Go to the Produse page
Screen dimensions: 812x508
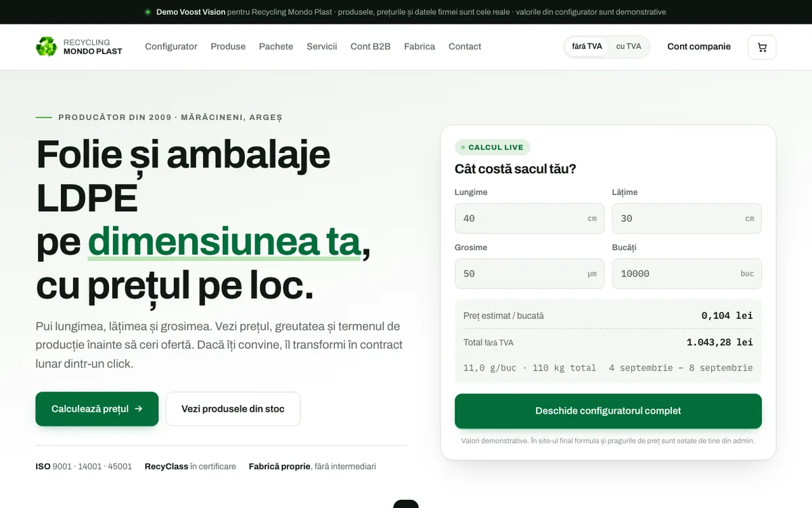click(228, 47)
